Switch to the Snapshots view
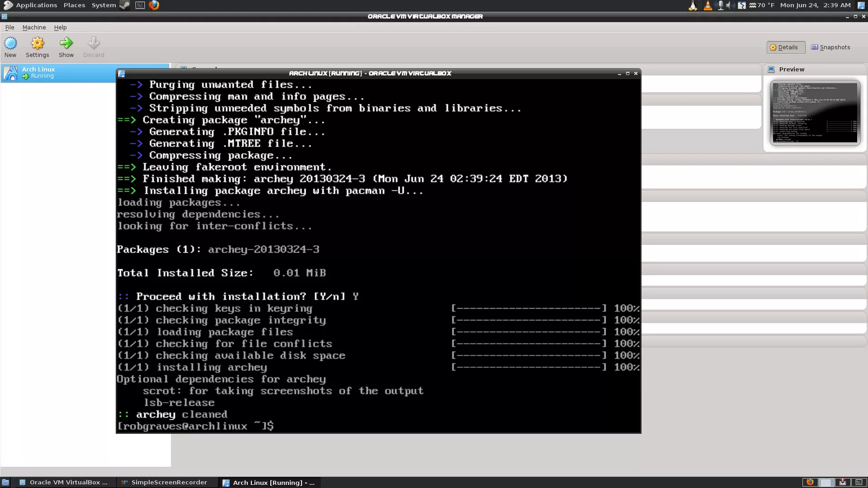 pos(830,47)
